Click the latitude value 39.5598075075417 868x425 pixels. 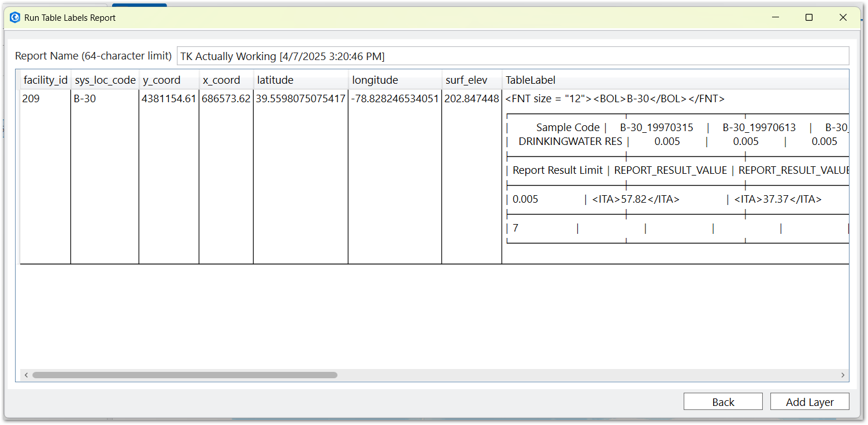click(x=300, y=98)
